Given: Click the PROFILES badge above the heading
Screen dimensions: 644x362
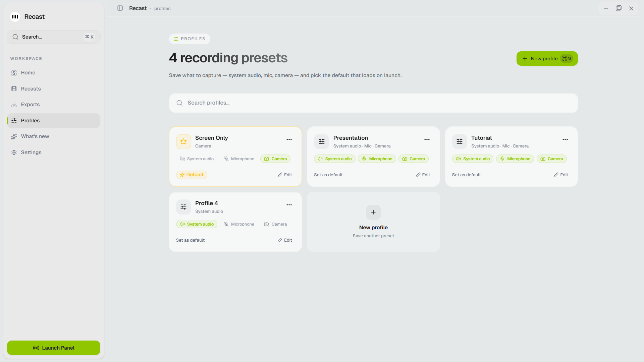Looking at the screenshot, I should pos(190,39).
